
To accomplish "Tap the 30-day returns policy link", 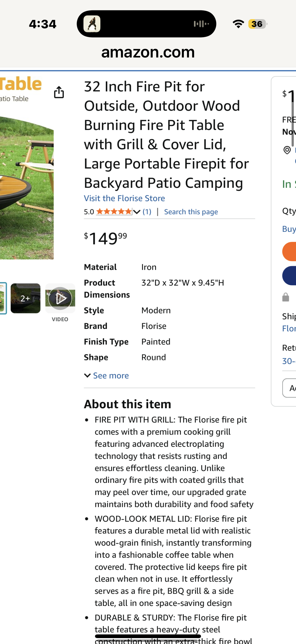I will tap(289, 361).
